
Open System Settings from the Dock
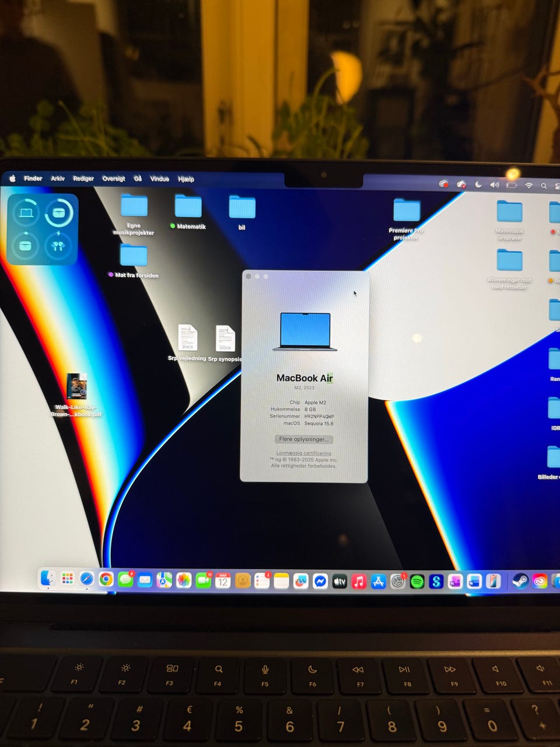[397, 581]
